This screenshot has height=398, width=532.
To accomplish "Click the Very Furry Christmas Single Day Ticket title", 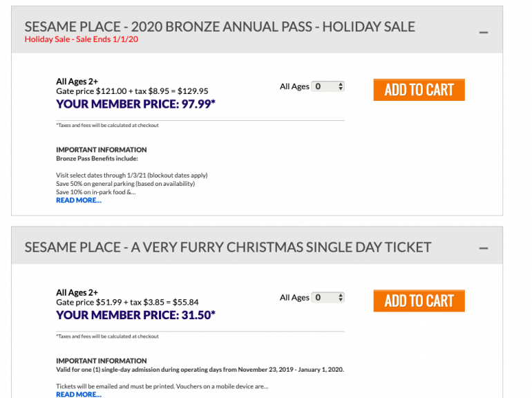I will 228,247.
